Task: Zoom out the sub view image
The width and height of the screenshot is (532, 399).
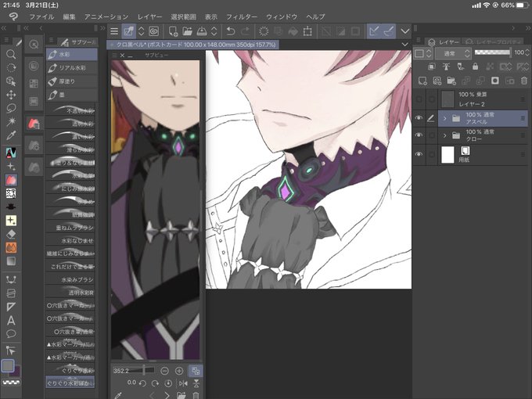Action: [164, 371]
